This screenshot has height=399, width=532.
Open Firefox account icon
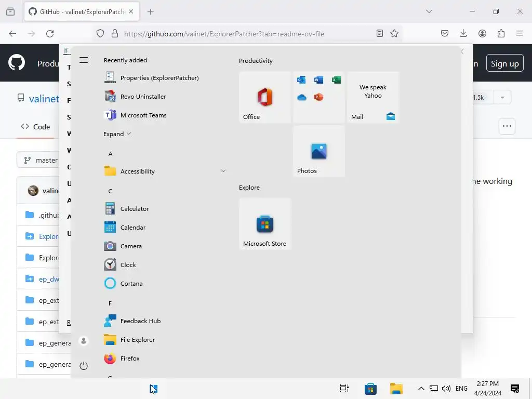tap(482, 33)
